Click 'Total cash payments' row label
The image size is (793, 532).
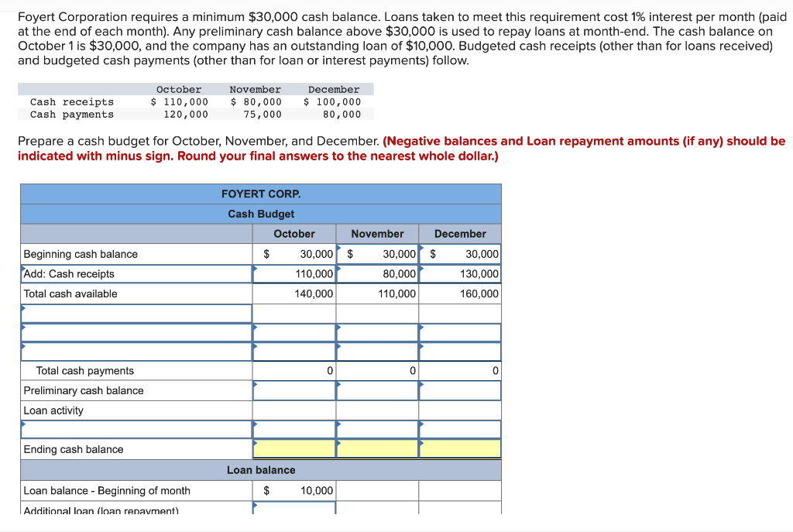coord(85,371)
